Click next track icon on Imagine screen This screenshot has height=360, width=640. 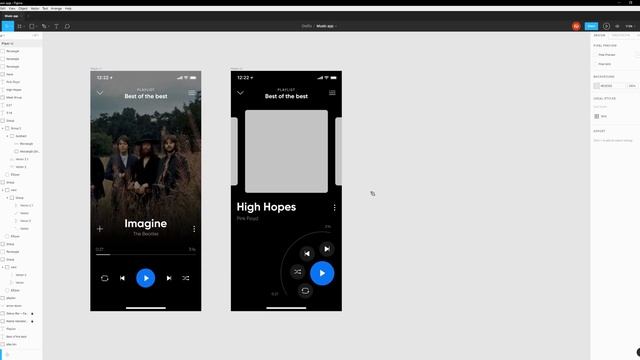[x=169, y=278]
